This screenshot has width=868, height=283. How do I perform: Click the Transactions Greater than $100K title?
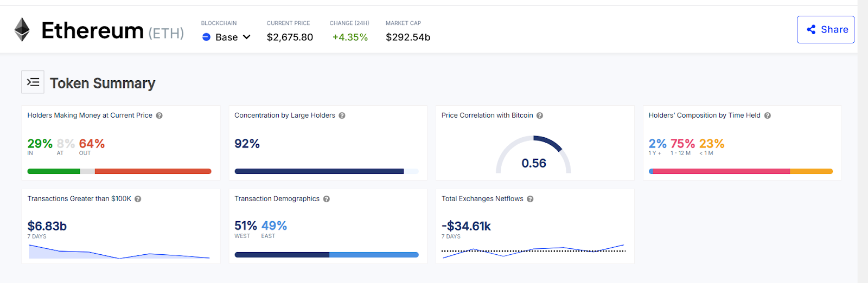[79, 199]
